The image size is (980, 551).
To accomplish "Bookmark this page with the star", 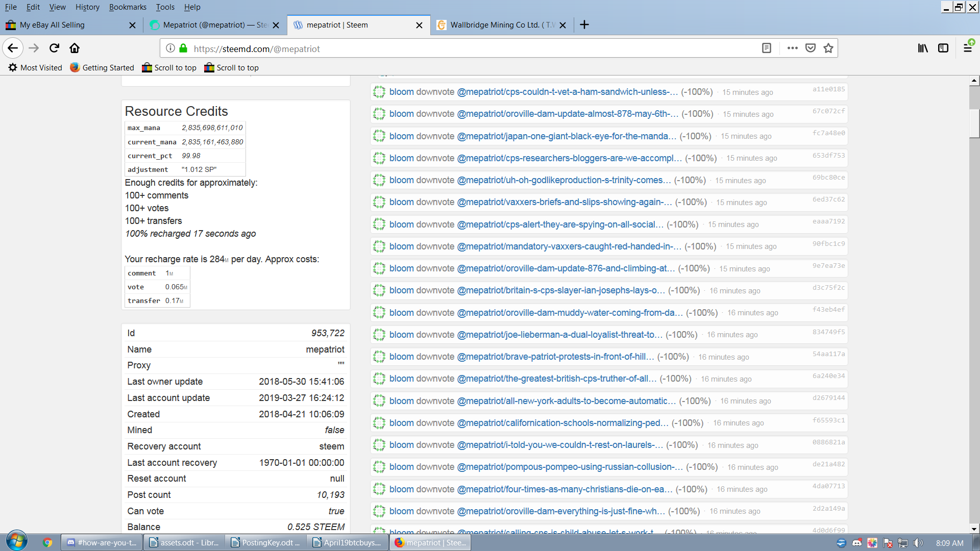I will 828,48.
